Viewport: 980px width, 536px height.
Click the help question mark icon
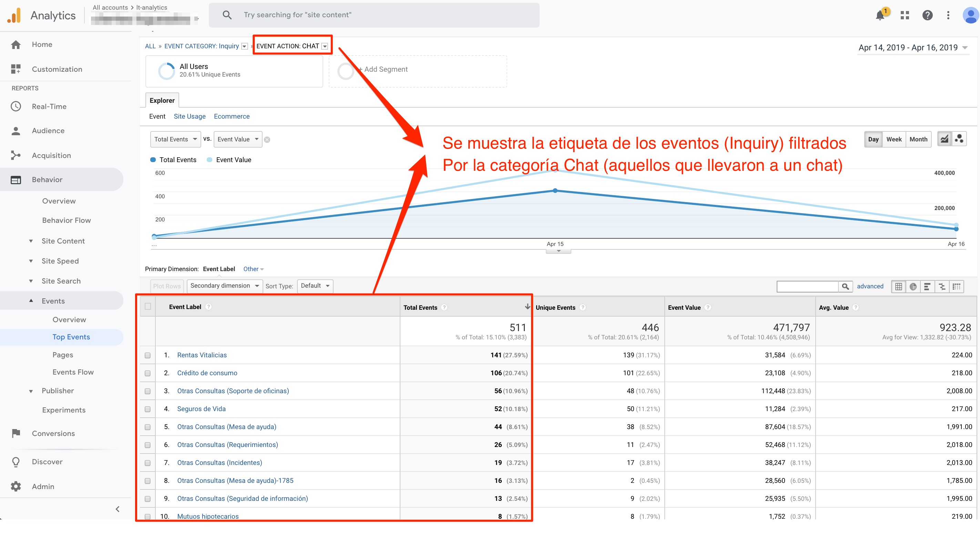click(927, 16)
